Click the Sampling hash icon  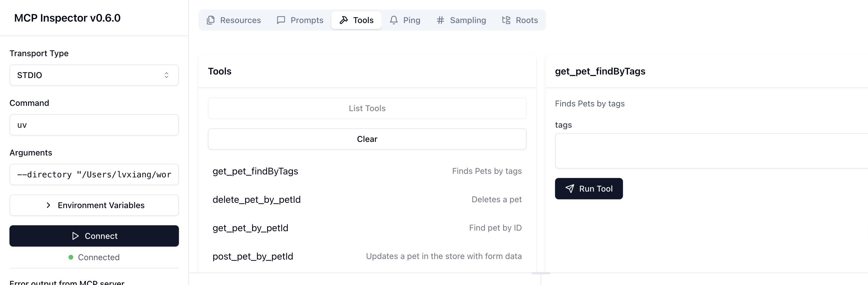click(440, 20)
